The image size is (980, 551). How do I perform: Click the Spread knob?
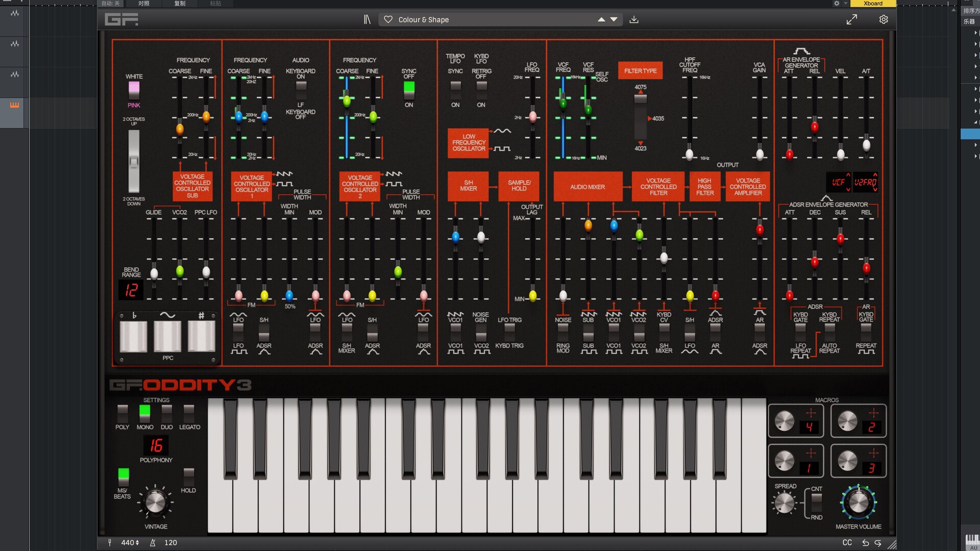(785, 504)
